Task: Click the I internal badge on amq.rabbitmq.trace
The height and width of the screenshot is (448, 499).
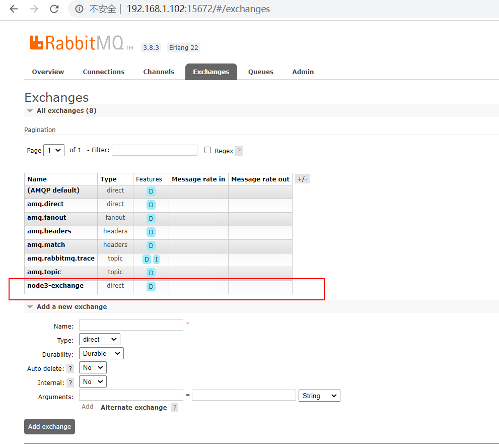Action: pyautogui.click(x=156, y=259)
